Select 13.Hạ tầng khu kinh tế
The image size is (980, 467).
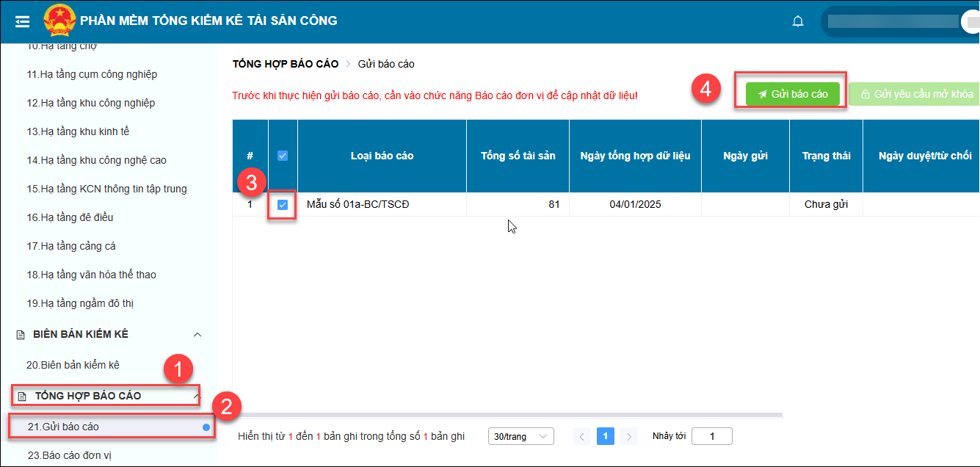[x=78, y=131]
